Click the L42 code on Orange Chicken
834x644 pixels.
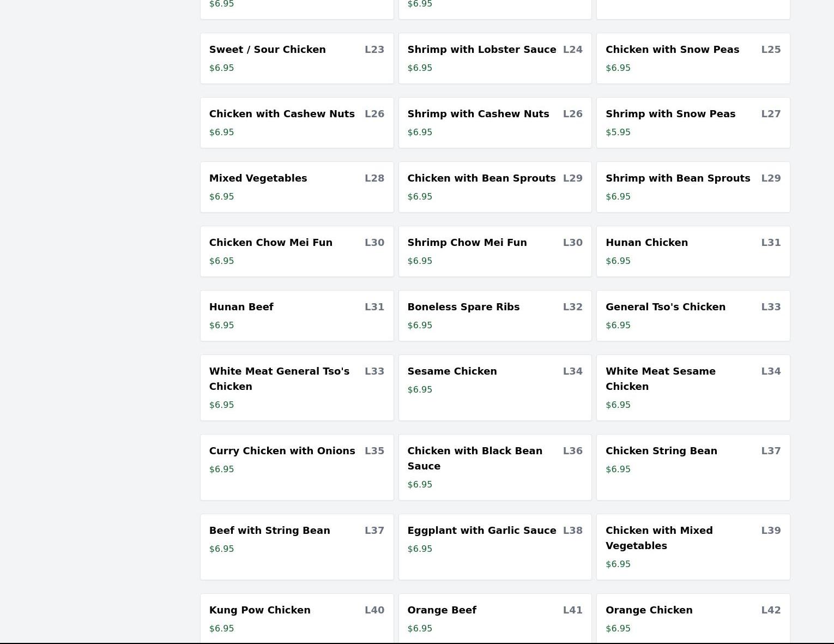click(770, 610)
